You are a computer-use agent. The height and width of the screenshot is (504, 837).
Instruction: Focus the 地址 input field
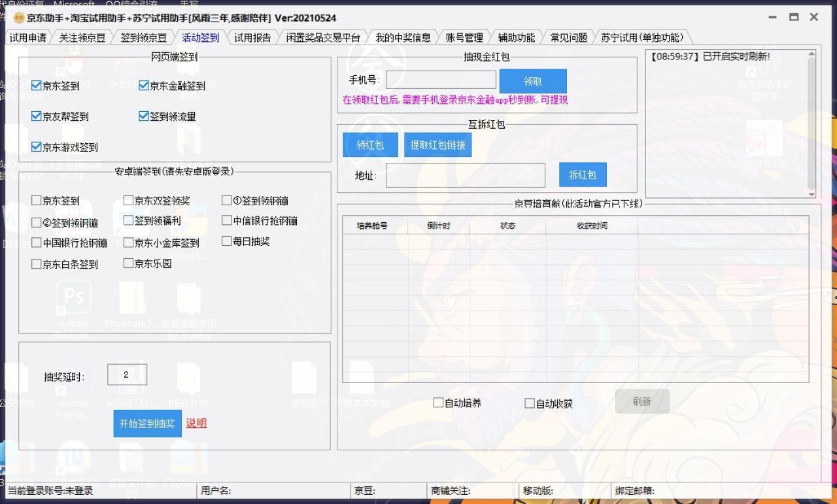click(x=466, y=175)
